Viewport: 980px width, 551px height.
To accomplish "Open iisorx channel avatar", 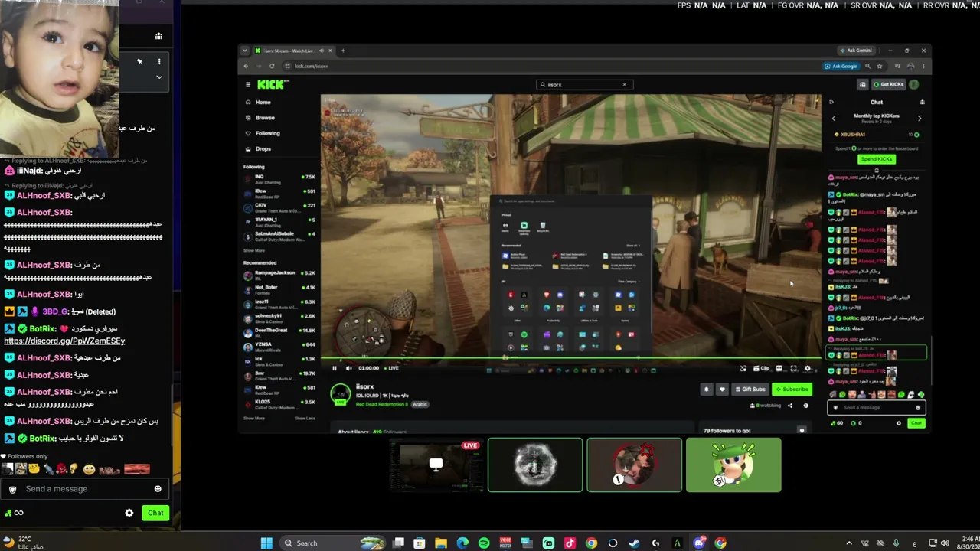I will tap(340, 394).
